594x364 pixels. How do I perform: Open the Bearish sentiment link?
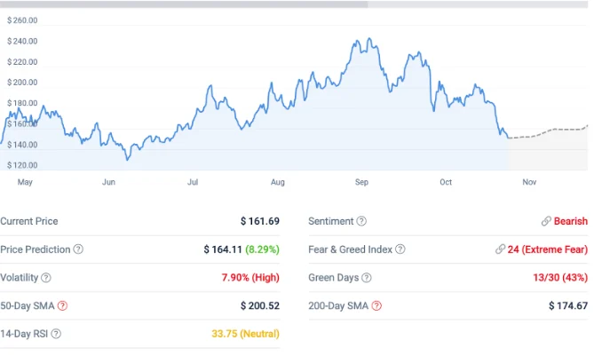pos(570,221)
